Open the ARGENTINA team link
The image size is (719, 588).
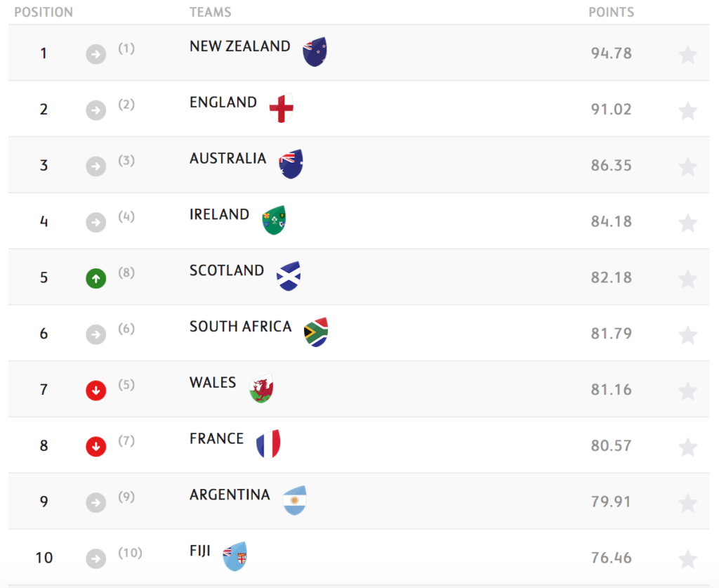230,495
